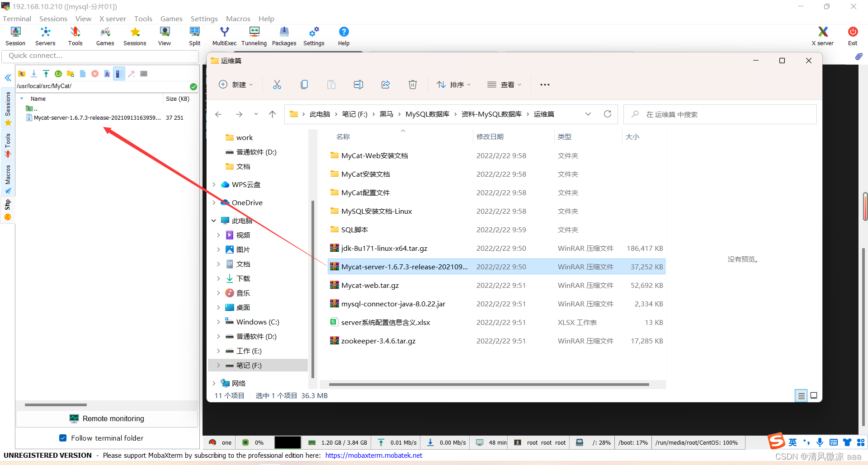Viewport: 868px width, 465px height.
Task: Go up one folder in Explorer
Action: pyautogui.click(x=272, y=114)
